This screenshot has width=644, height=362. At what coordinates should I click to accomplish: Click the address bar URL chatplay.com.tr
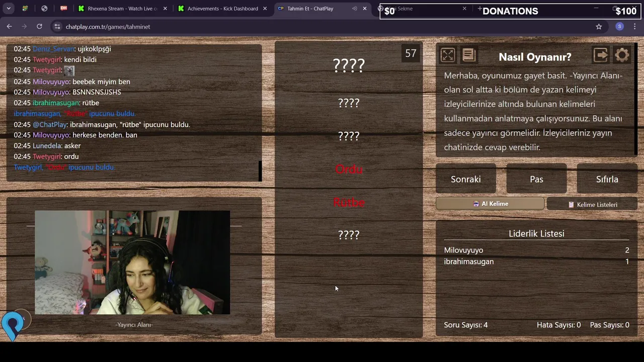pos(108,27)
